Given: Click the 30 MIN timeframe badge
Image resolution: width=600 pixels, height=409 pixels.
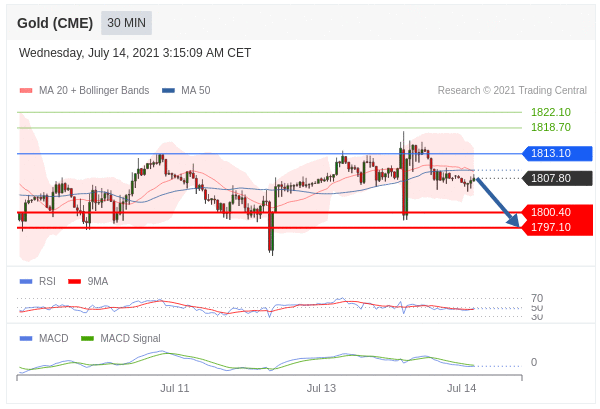Looking at the screenshot, I should tap(128, 23).
